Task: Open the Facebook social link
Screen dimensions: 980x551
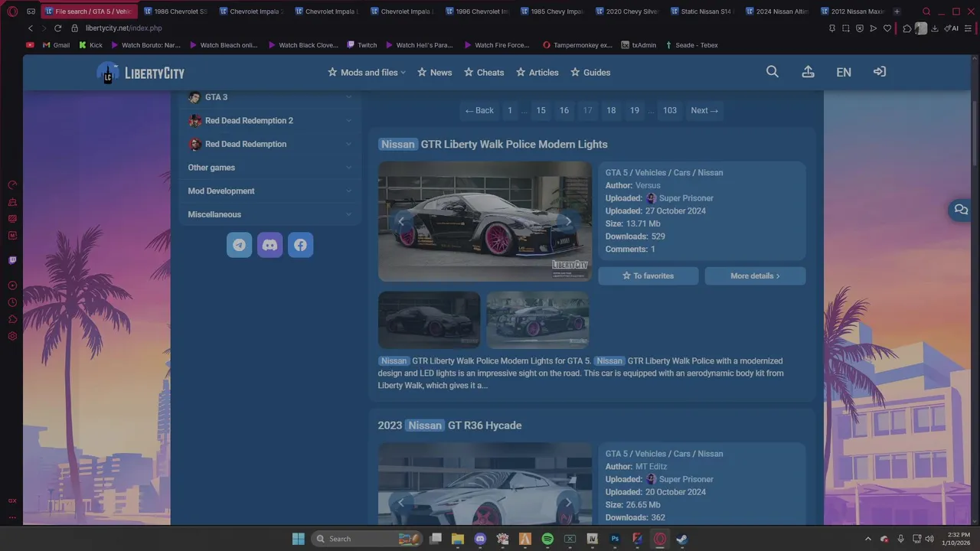Action: tap(301, 245)
